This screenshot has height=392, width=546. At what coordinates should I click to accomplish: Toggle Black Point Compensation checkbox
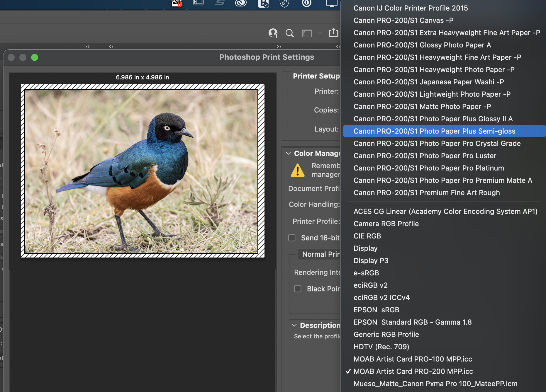[298, 289]
